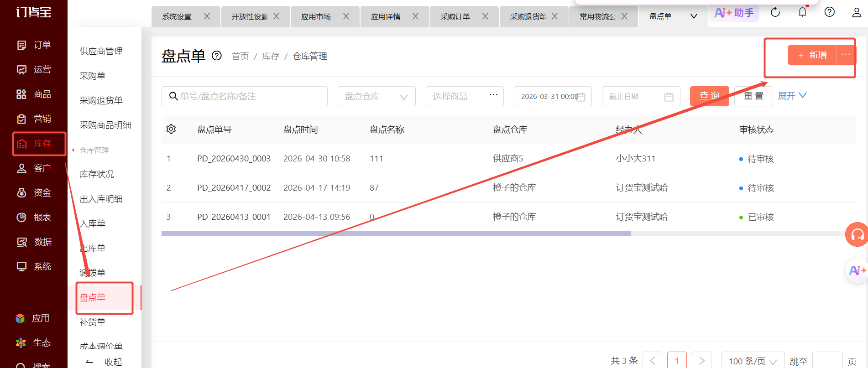The image size is (868, 368).
Task: Focus the 单号/盘点名称/备注 search field
Action: point(245,96)
